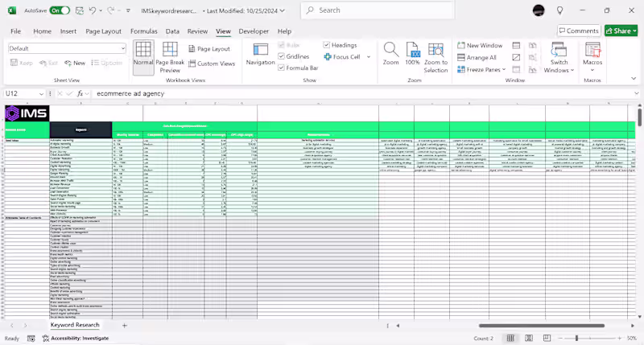The height and width of the screenshot is (345, 644).
Task: Switch to the Developer tab
Action: [254, 31]
